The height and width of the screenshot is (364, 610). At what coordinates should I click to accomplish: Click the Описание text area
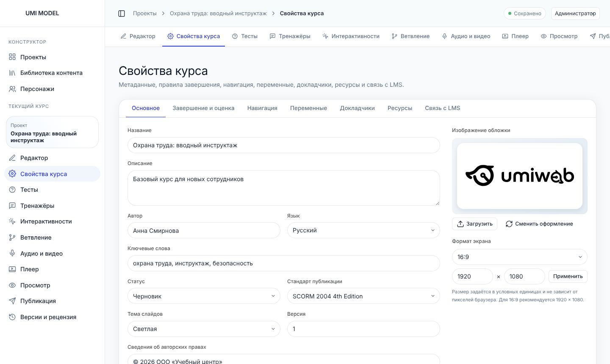[x=284, y=188]
